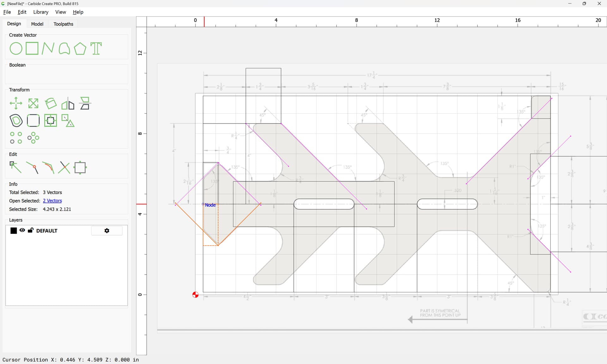This screenshot has height=364, width=607.
Task: Click the black DEFAULT layer color swatch
Action: pyautogui.click(x=14, y=231)
